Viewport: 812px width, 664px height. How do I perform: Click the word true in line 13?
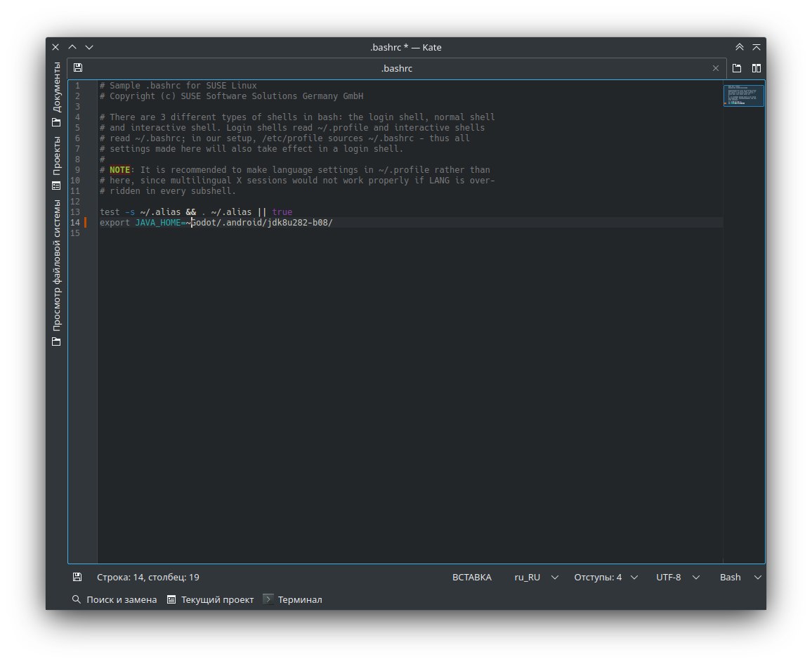(x=282, y=211)
